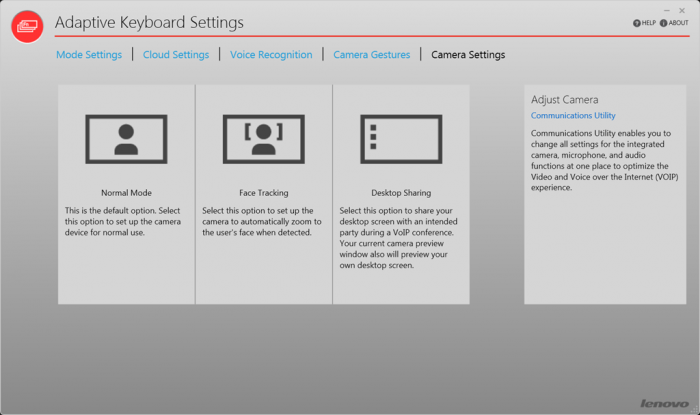Open Help via the question mark icon
Viewport: 700px width, 415px height.
pyautogui.click(x=636, y=23)
